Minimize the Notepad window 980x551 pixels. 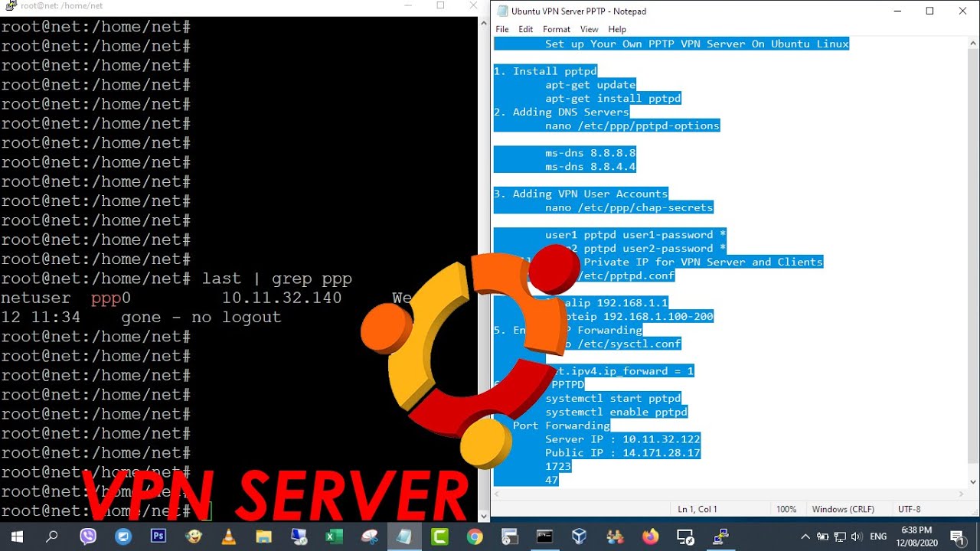pyautogui.click(x=897, y=11)
